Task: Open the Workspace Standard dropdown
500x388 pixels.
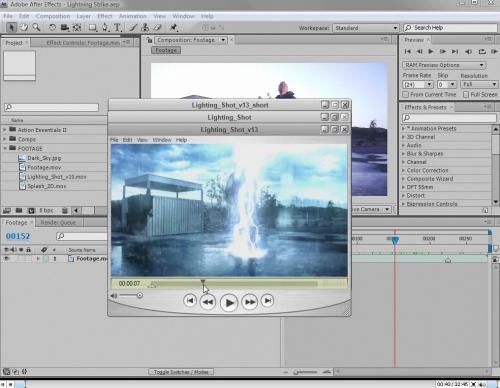Action: click(366, 28)
